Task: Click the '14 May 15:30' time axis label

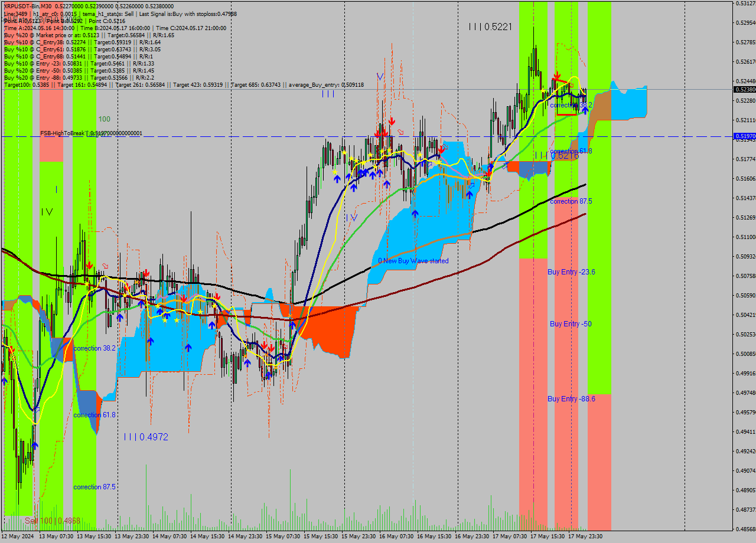Action: [207, 537]
